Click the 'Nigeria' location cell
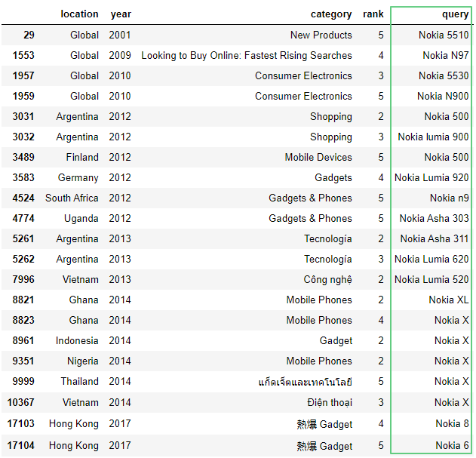 [x=82, y=361]
